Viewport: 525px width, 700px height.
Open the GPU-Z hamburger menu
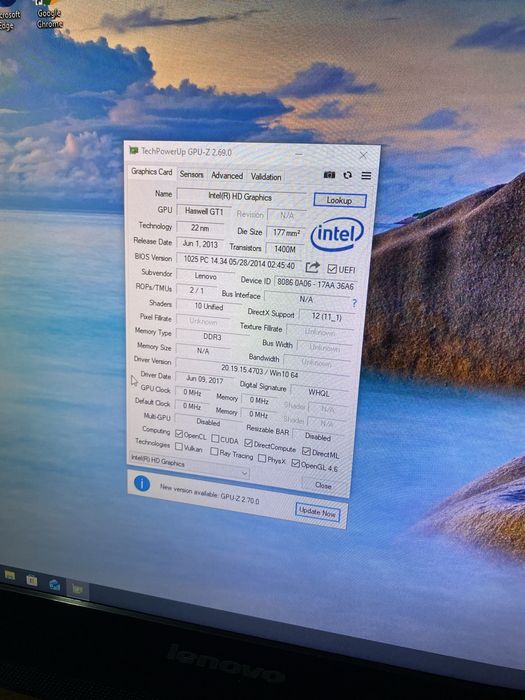[x=366, y=175]
